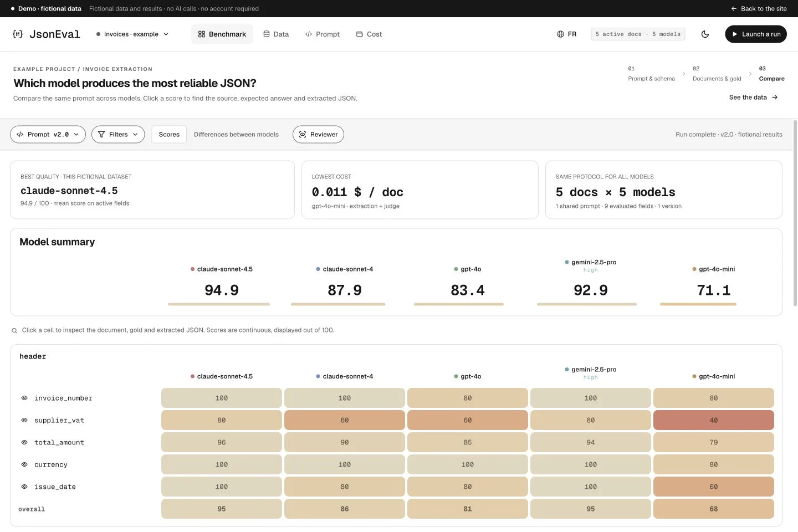
Task: Inspect gemini-2.5-pro total_amount cell showing 94
Action: click(x=591, y=442)
